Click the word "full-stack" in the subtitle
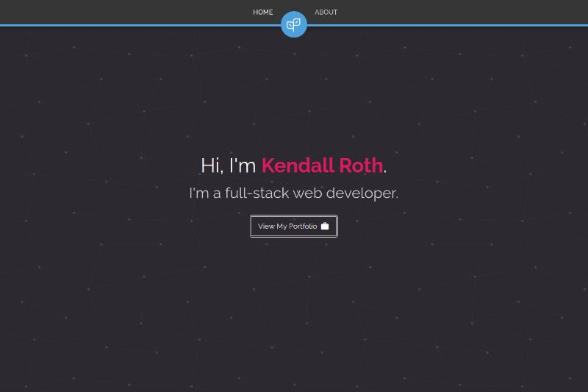This screenshot has width=588, height=392. (x=257, y=193)
